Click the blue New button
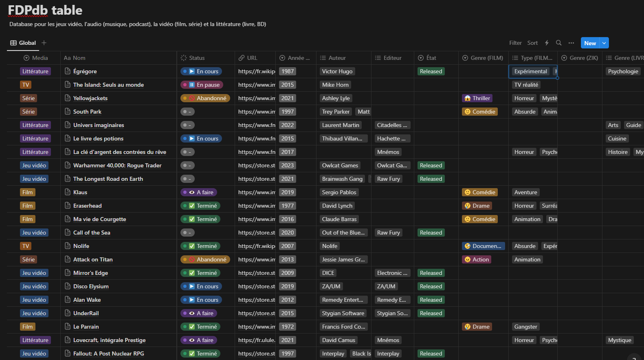 pyautogui.click(x=590, y=43)
